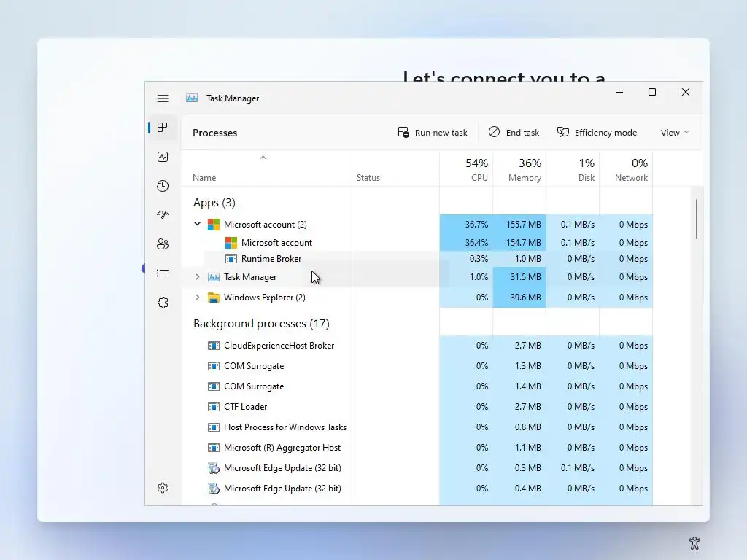747x560 pixels.
Task: Click the CTF Loader process icon
Action: click(x=214, y=407)
